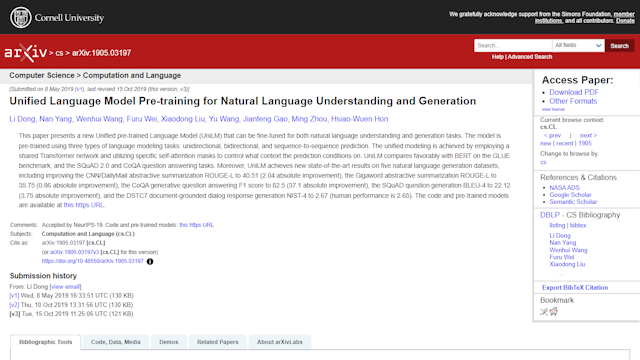640x360 pixels.
Task: Open Semantic Scholar link
Action: 573,202
